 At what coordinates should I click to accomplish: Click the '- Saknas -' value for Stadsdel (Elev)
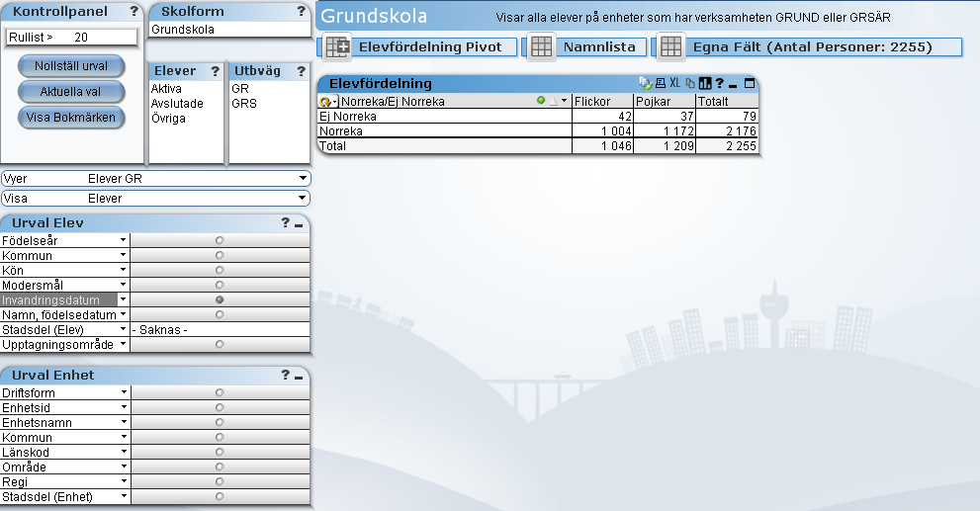click(220, 329)
